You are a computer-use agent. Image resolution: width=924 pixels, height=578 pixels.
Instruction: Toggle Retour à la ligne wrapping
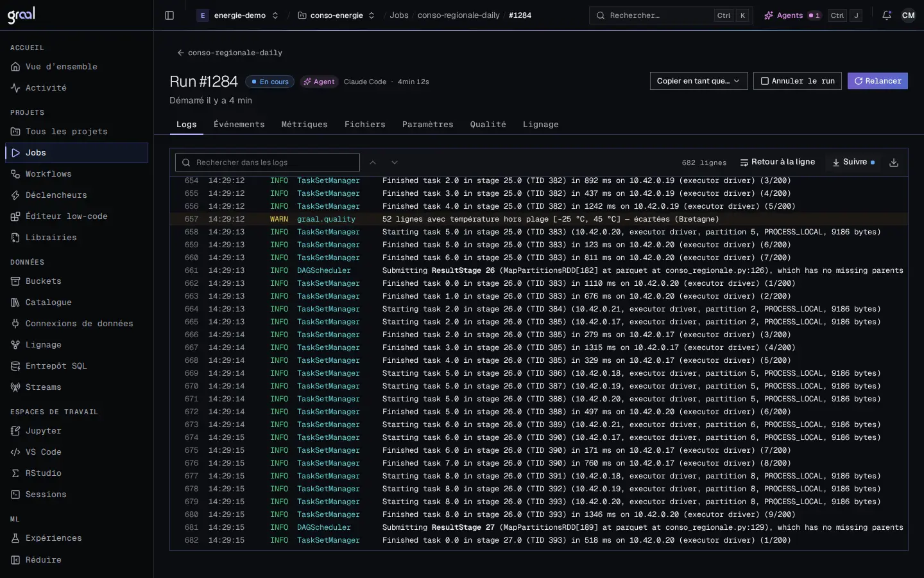(x=777, y=162)
